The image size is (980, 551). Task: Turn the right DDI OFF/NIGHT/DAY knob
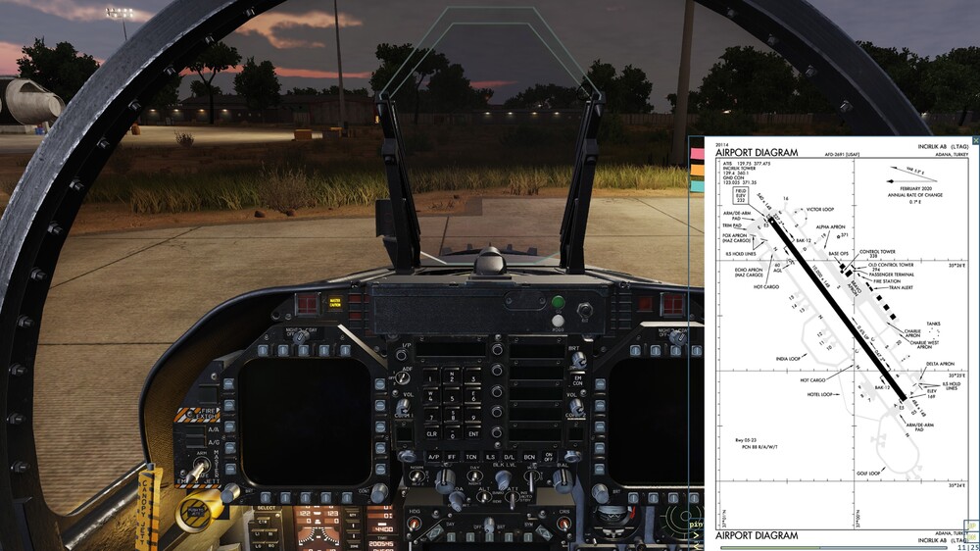click(678, 337)
